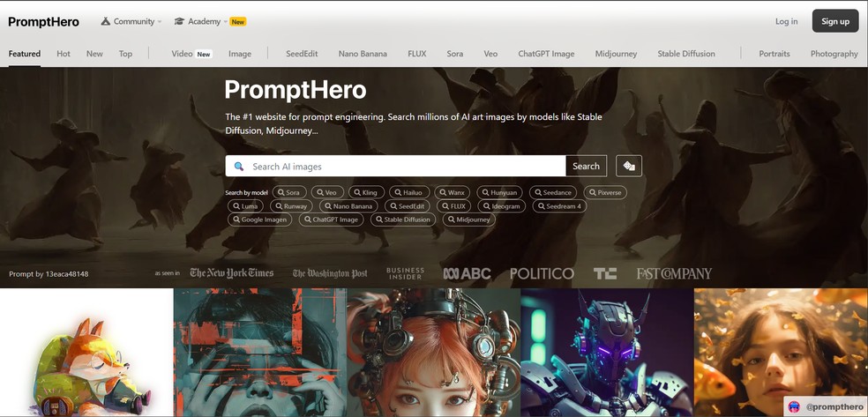Search by ChatGPT Image model chip
The image size is (868, 417).
(x=331, y=219)
